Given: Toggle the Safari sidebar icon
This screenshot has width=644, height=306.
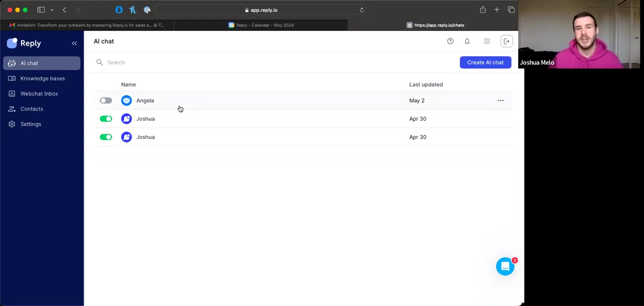Looking at the screenshot, I should pyautogui.click(x=41, y=10).
